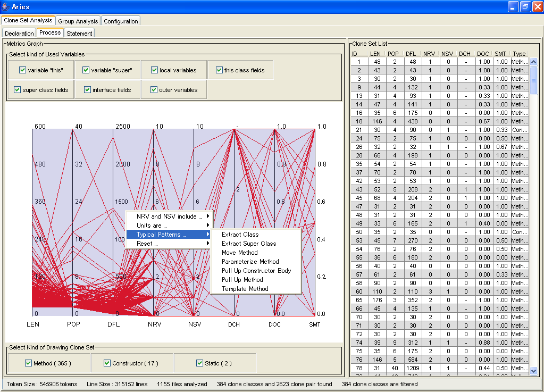Open the Units are submenu
The width and height of the screenshot is (544, 392).
point(169,226)
